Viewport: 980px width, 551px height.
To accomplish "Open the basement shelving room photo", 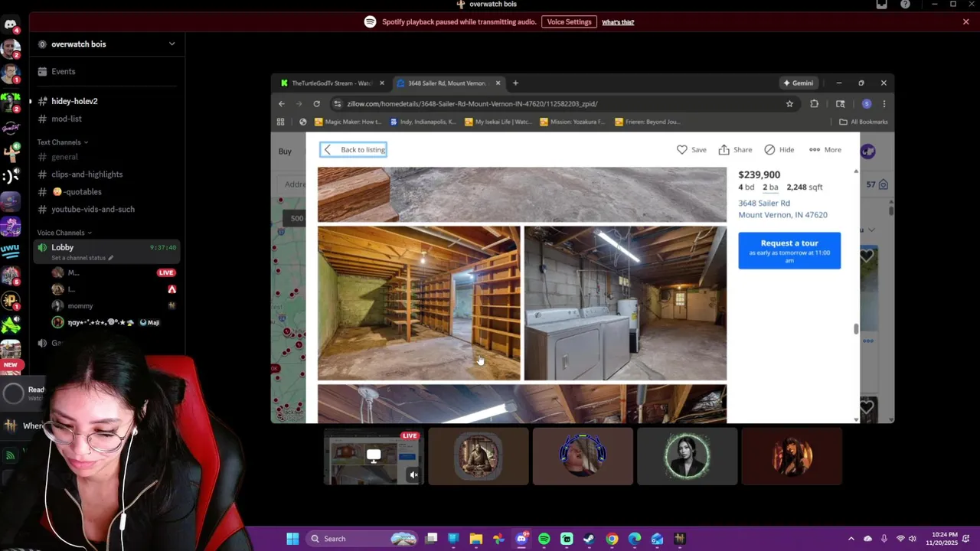I will click(419, 303).
